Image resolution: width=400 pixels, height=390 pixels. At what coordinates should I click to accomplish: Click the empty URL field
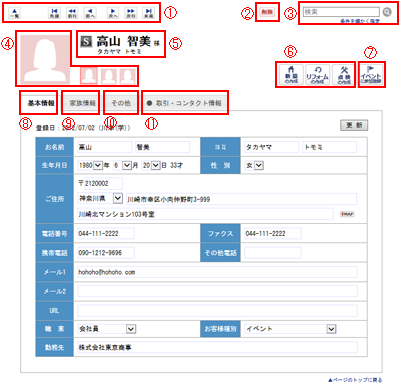click(x=217, y=311)
